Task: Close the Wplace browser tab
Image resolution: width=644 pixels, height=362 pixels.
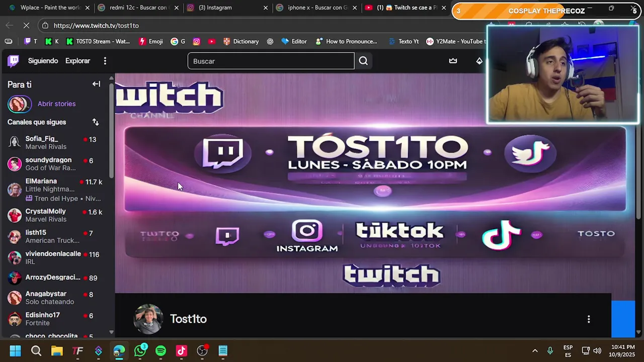Action: coord(88,8)
